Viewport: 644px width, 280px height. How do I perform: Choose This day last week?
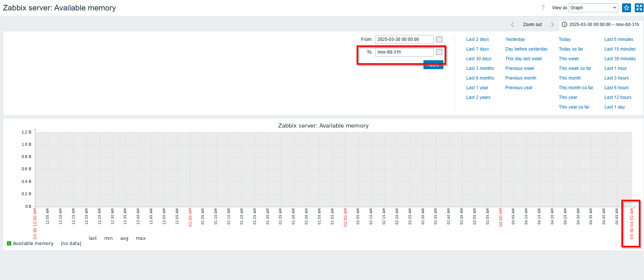tap(524, 59)
